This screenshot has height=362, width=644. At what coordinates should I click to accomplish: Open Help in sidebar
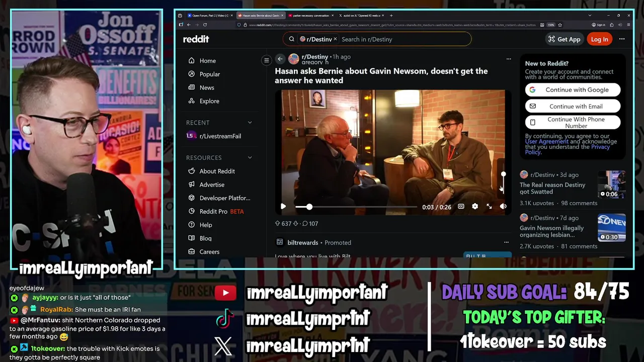click(x=206, y=225)
